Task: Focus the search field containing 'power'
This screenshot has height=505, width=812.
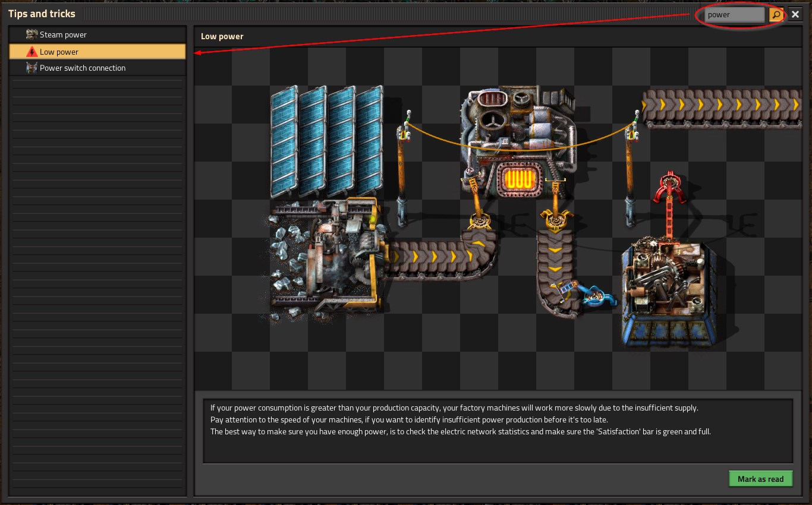Action: pyautogui.click(x=735, y=15)
